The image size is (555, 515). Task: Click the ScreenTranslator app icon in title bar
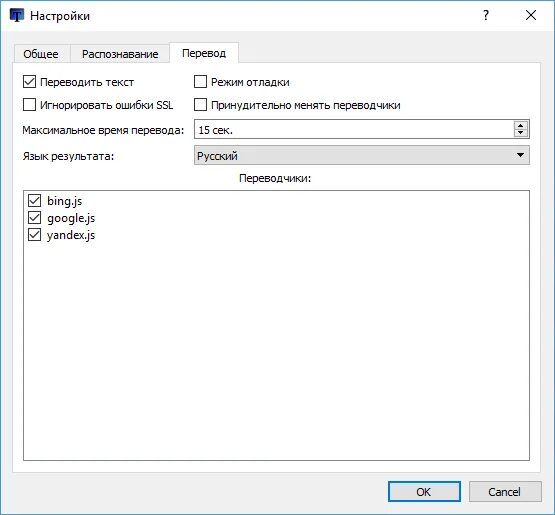[x=17, y=15]
